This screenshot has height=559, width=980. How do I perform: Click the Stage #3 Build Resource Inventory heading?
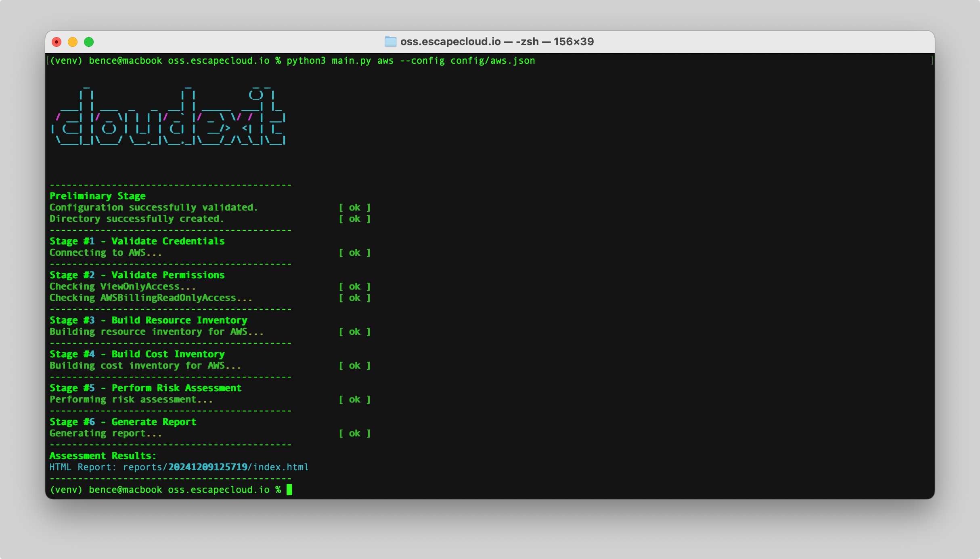click(x=148, y=320)
